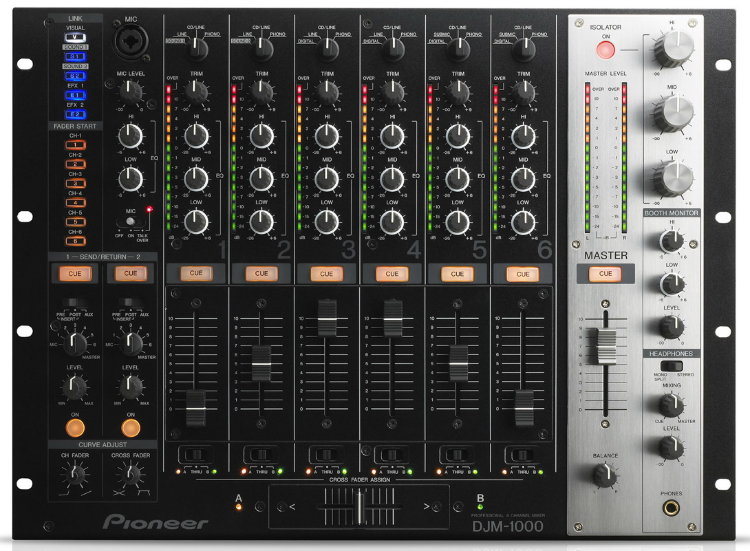Click the MIC OFF/ON/TALK OVER switch
This screenshot has height=551, width=750.
coord(131,221)
